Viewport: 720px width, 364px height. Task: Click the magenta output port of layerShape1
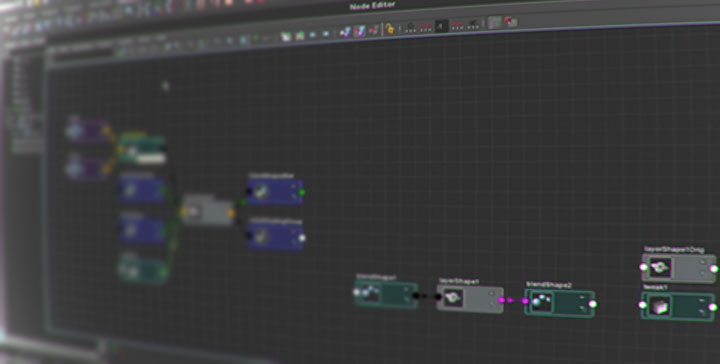click(x=502, y=300)
